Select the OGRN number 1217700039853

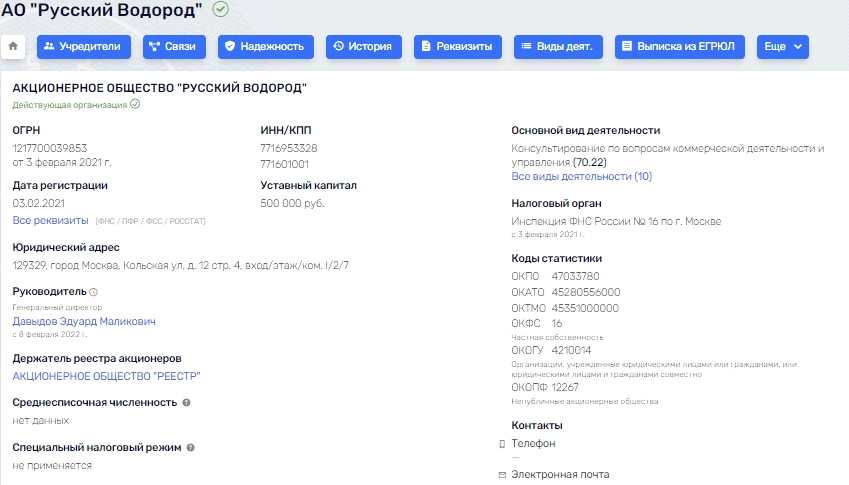50,148
